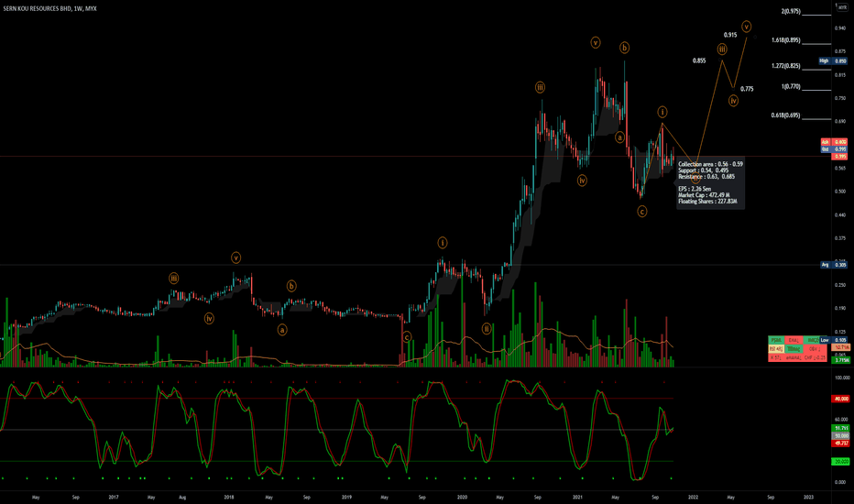Select the 1.272(0.825) Fibonacci level label
The image size is (854, 504).
786,66
